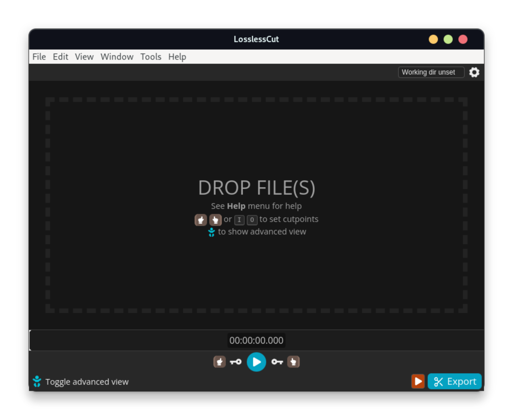513x420 pixels.
Task: Click Working dir unset to choose a directory
Action: pos(431,72)
